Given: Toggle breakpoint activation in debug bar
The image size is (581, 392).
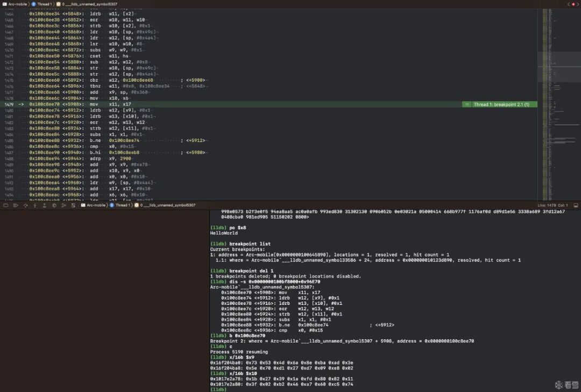Looking at the screenshot, I should [x=16, y=205].
